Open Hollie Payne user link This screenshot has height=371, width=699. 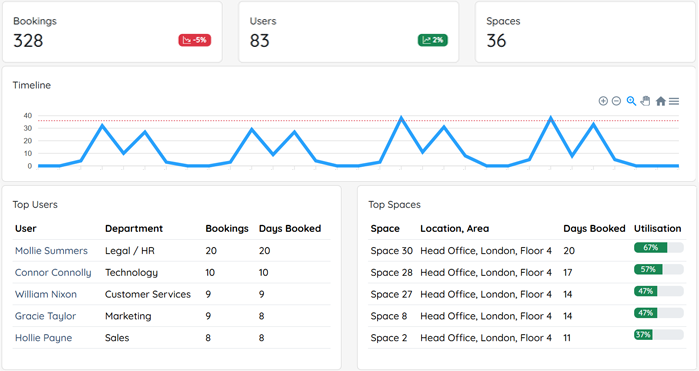(x=43, y=338)
